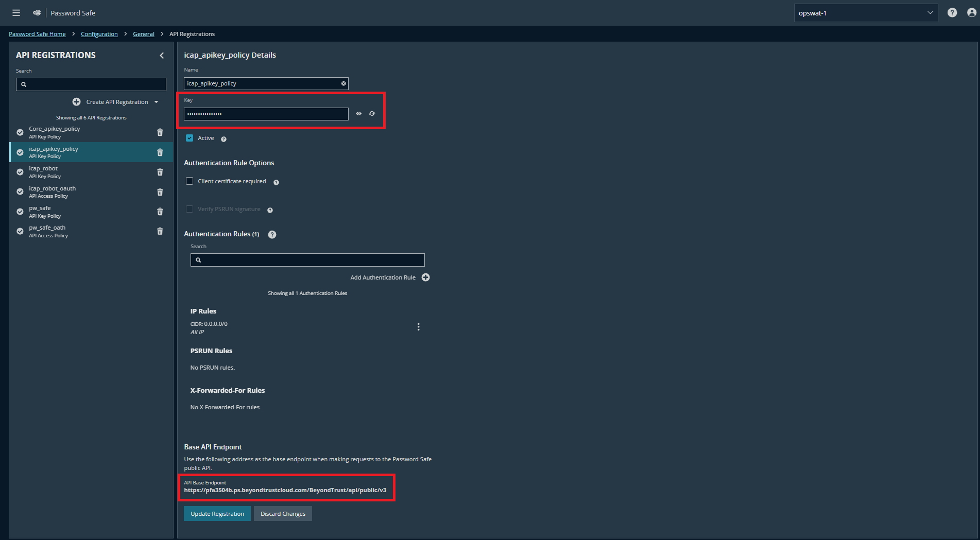Select pw_safe registration
Viewport: 980px width, 540px height.
(91, 212)
